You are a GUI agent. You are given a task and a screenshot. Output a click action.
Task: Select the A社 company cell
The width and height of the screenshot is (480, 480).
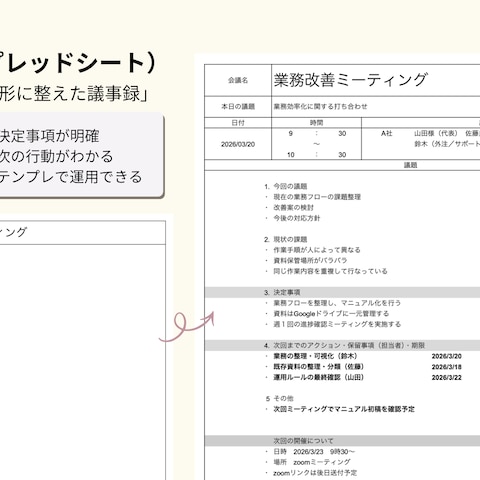click(x=386, y=134)
